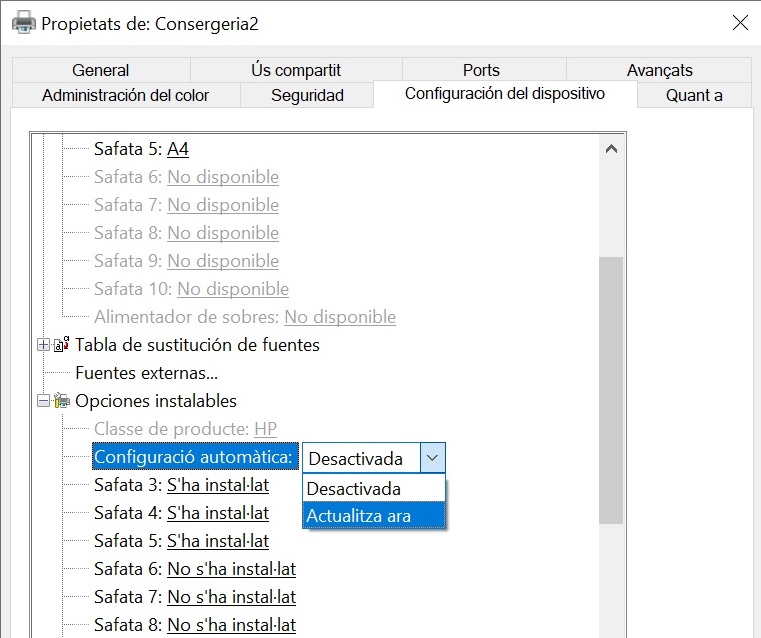Screen dimensions: 761x638
Task: Click the Classe de producte: HP row
Action: point(185,429)
